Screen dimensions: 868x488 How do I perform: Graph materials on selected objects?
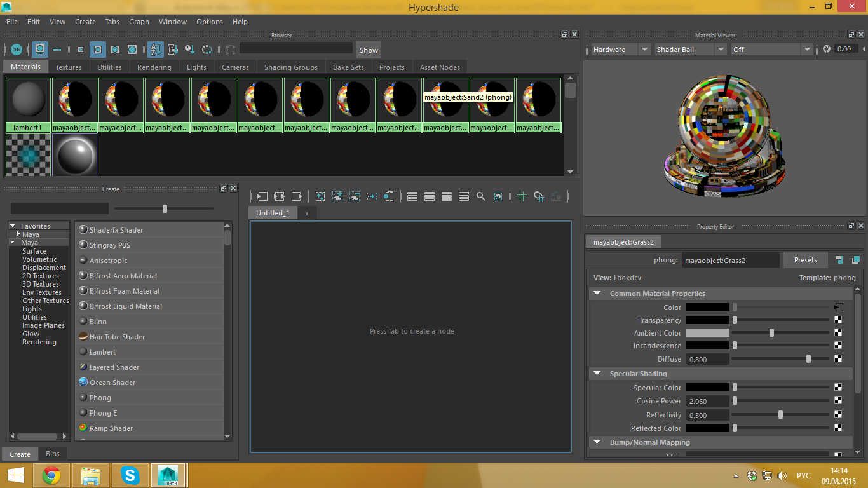(x=389, y=196)
